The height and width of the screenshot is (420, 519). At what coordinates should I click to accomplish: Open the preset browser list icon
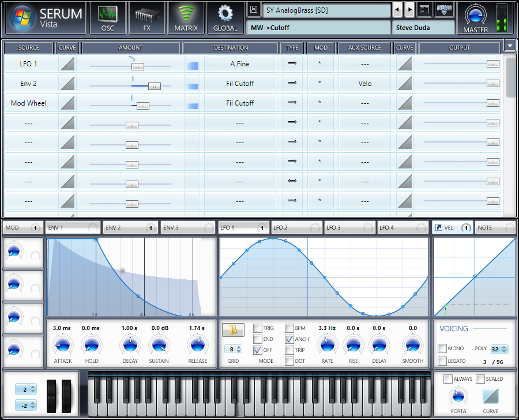pyautogui.click(x=424, y=10)
